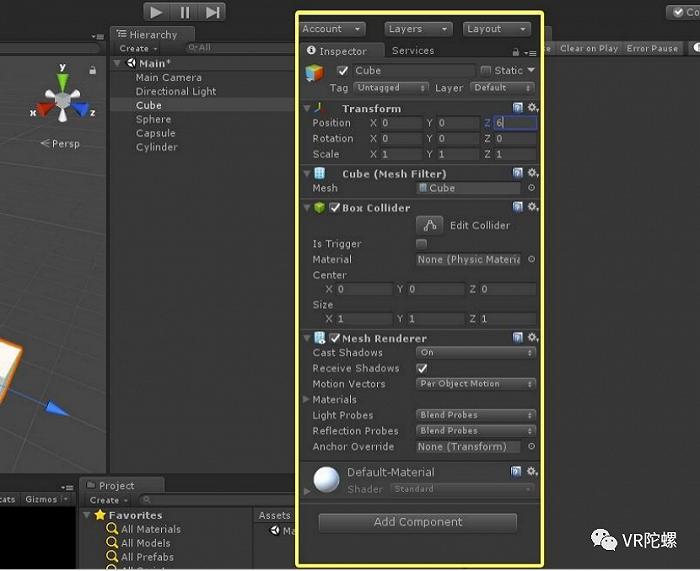This screenshot has height=571, width=700.
Task: Select the Project tab
Action: click(122, 485)
